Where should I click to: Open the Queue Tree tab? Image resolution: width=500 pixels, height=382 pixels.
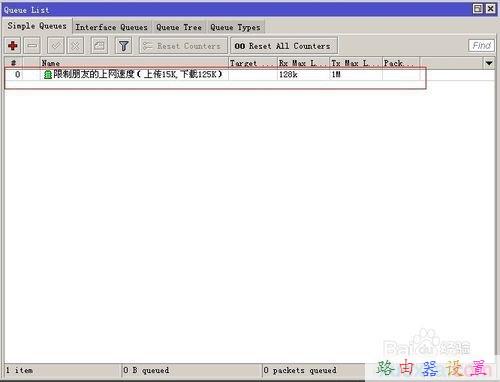coord(179,27)
